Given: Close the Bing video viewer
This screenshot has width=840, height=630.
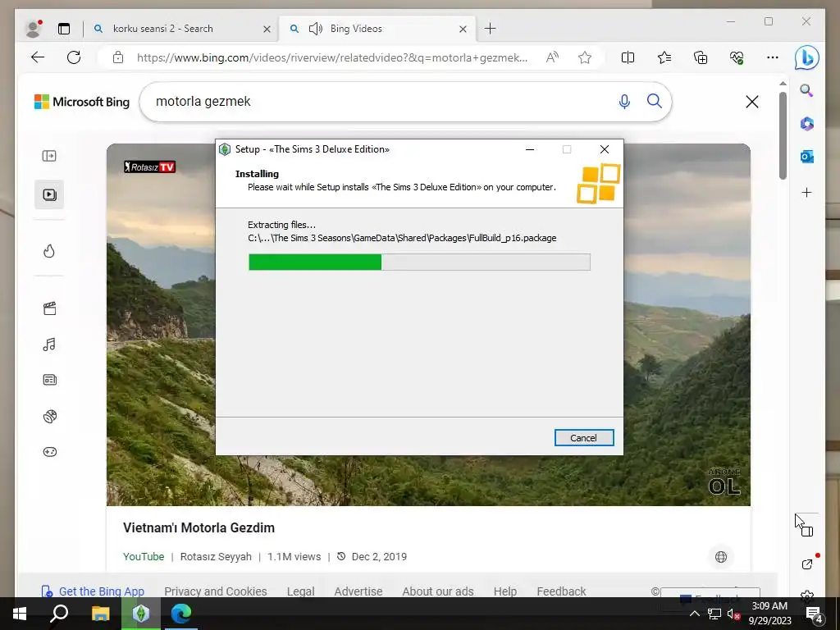Looking at the screenshot, I should pyautogui.click(x=752, y=102).
